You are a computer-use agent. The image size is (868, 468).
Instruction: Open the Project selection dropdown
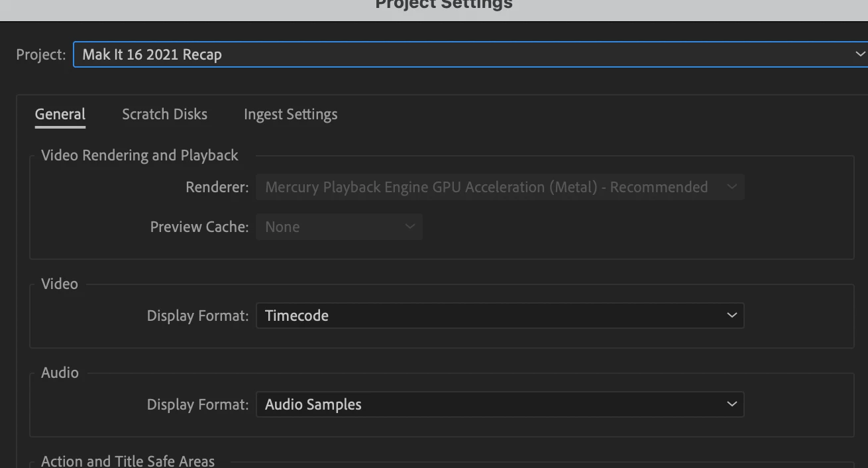click(x=464, y=54)
